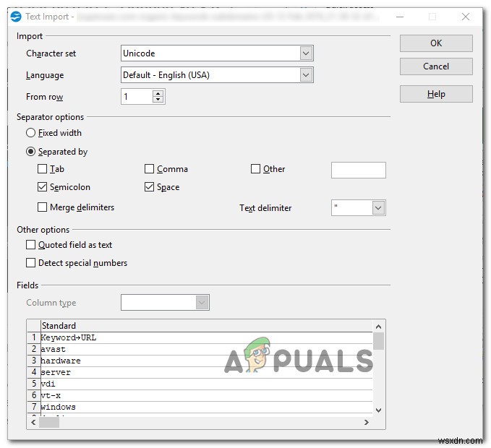Confirm import with OK button

[436, 43]
